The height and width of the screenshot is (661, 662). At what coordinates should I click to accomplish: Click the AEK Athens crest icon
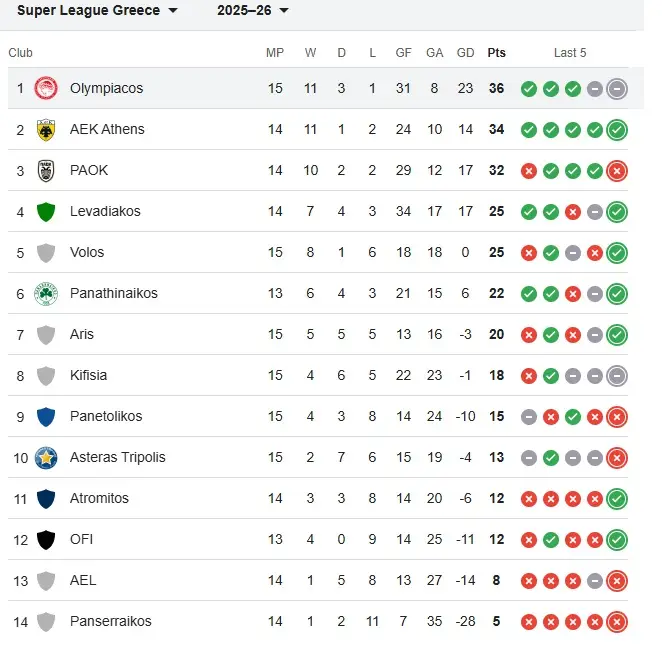coord(46,129)
